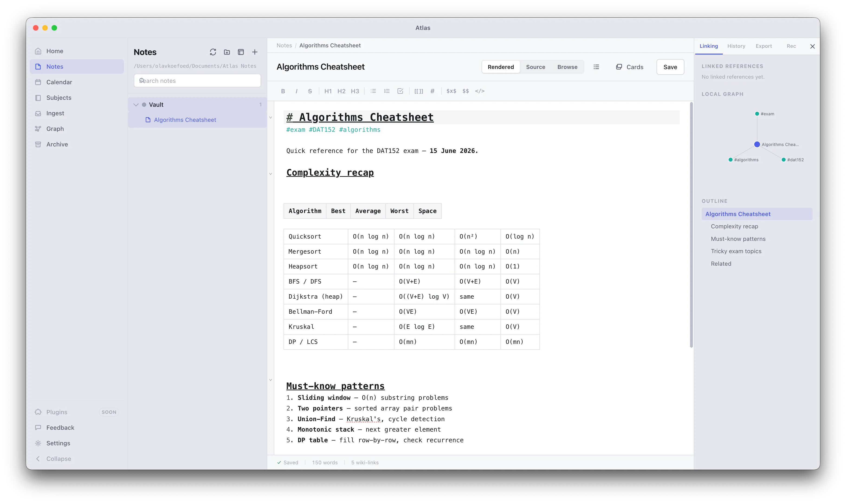Open the Linking tab

pos(708,46)
